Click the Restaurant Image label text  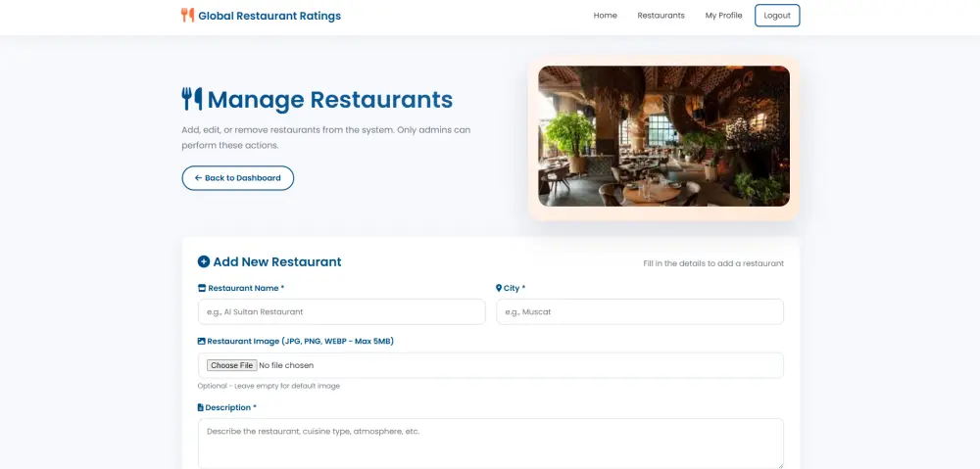301,341
